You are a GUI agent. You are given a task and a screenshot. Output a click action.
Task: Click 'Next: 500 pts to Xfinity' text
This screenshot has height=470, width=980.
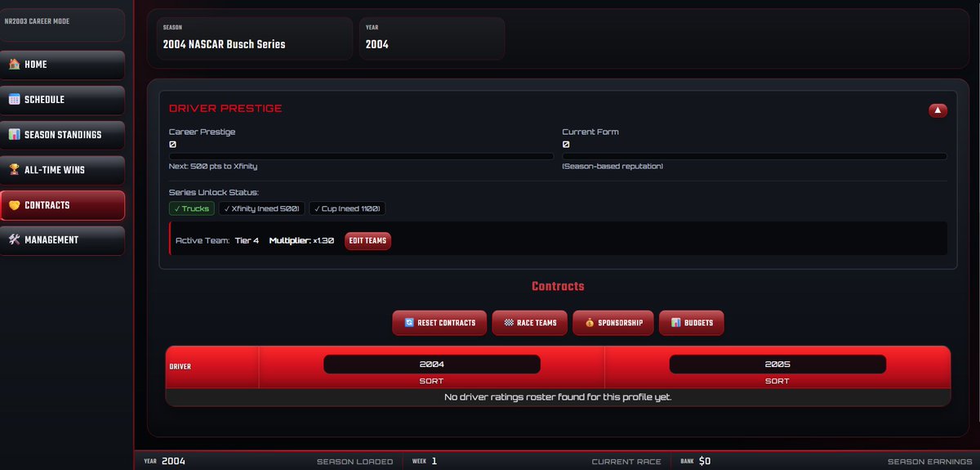point(213,166)
